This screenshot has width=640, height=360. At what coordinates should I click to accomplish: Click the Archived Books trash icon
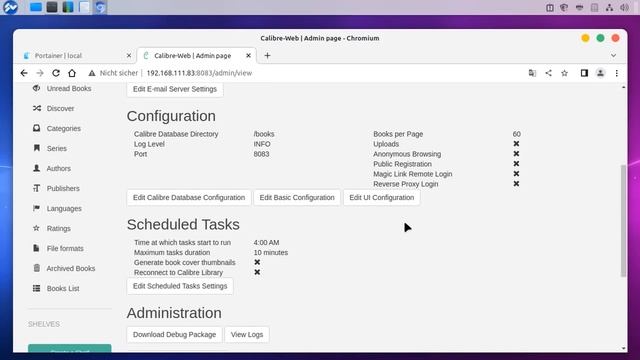point(37,268)
